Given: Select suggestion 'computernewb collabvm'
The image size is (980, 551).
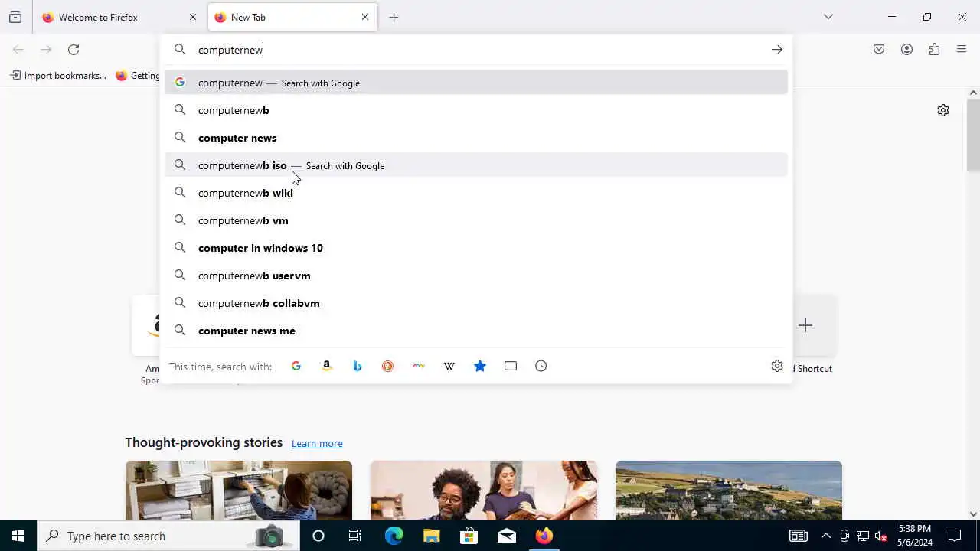Looking at the screenshot, I should coord(476,303).
